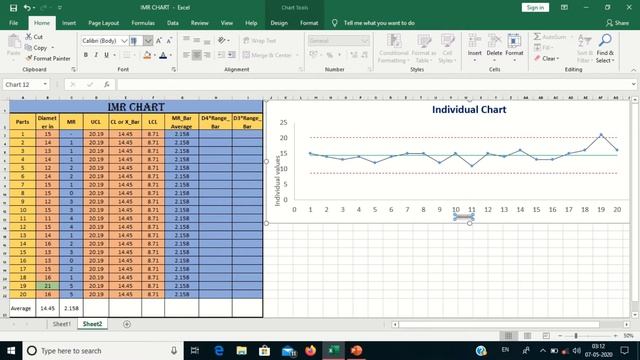
Task: Save the workbook using the Save icon
Action: pos(13,8)
